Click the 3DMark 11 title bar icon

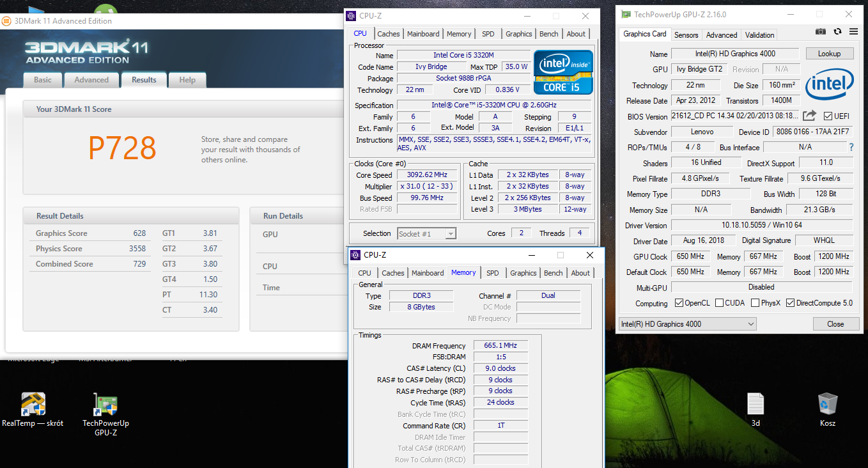point(6,20)
